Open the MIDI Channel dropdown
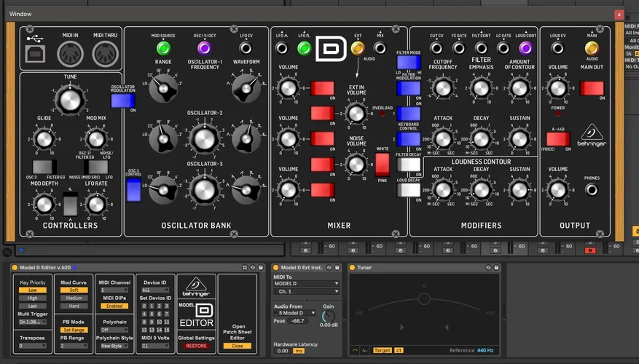 pos(114,290)
